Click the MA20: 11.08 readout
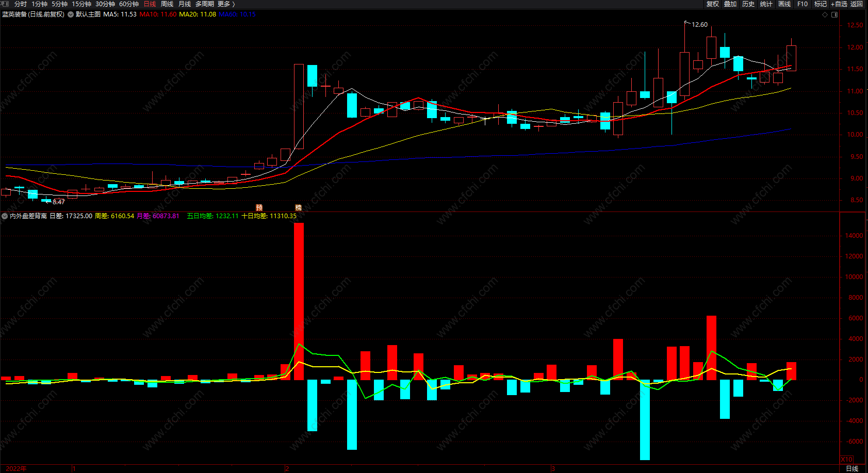 198,14
